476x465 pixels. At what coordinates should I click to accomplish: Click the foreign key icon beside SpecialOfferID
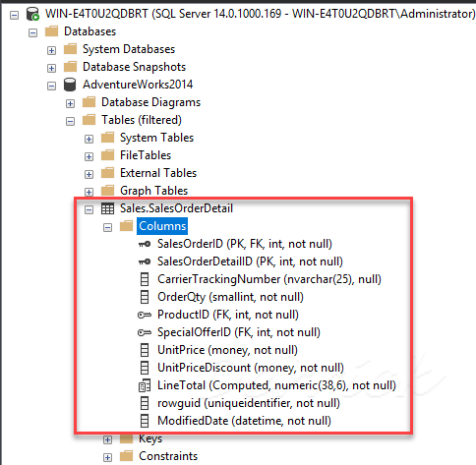pyautogui.click(x=145, y=333)
